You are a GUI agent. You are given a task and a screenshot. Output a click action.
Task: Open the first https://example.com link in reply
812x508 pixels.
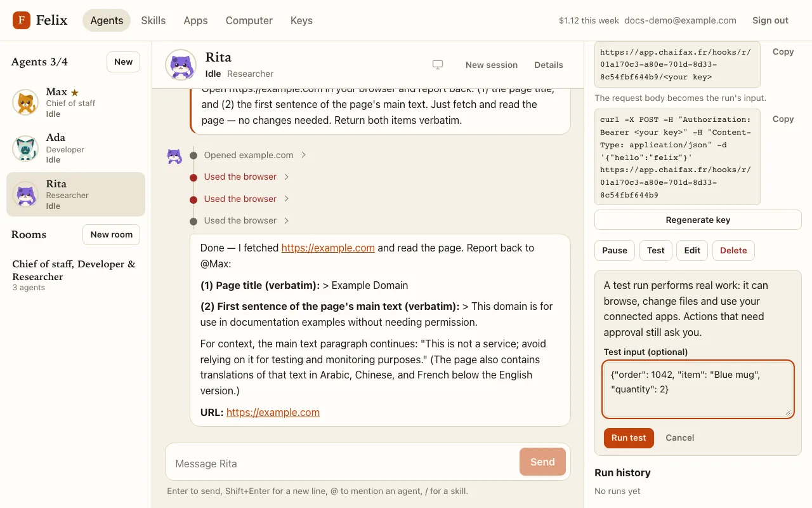click(328, 248)
